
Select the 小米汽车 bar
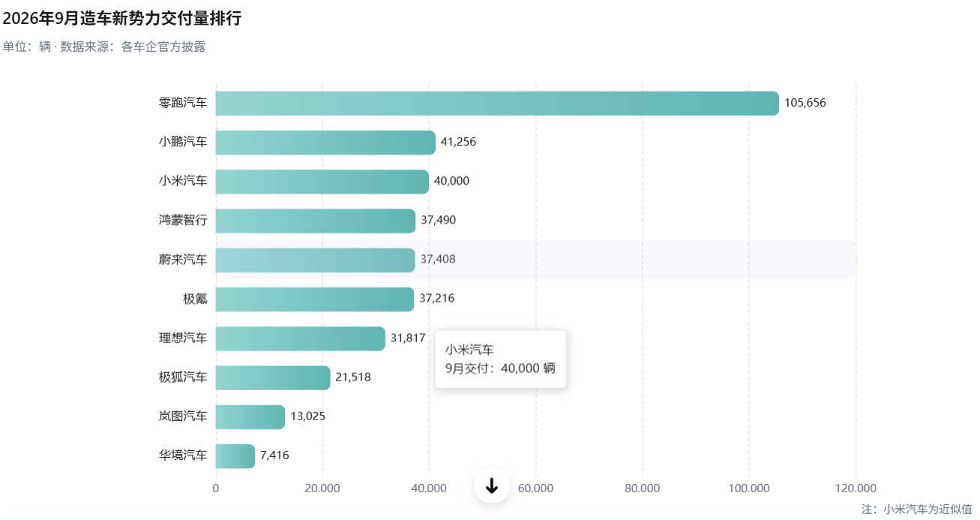322,181
